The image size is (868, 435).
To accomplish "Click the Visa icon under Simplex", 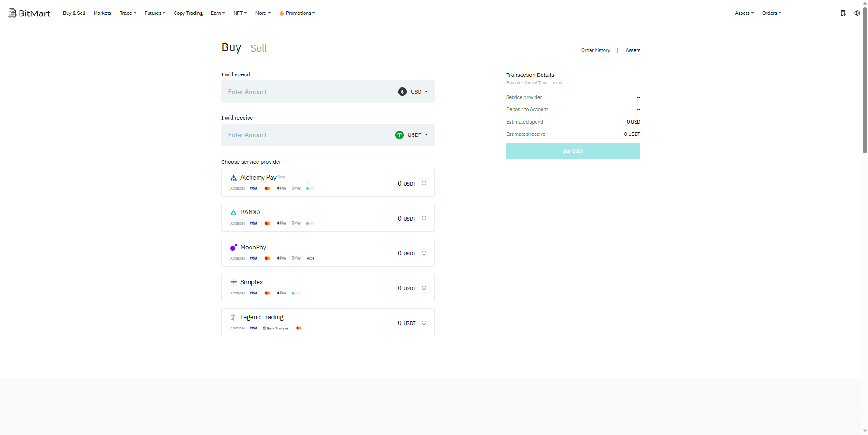I will click(x=253, y=293).
